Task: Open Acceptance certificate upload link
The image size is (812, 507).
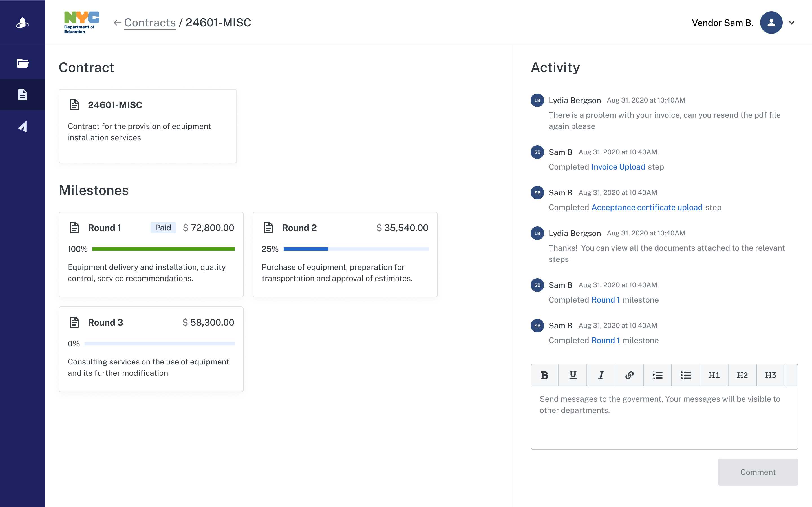Action: pos(646,208)
